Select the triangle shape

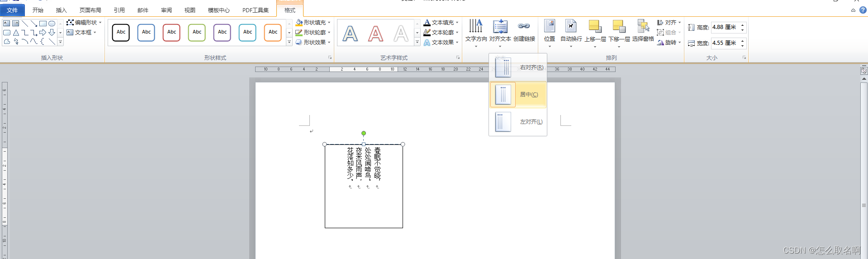tap(16, 33)
